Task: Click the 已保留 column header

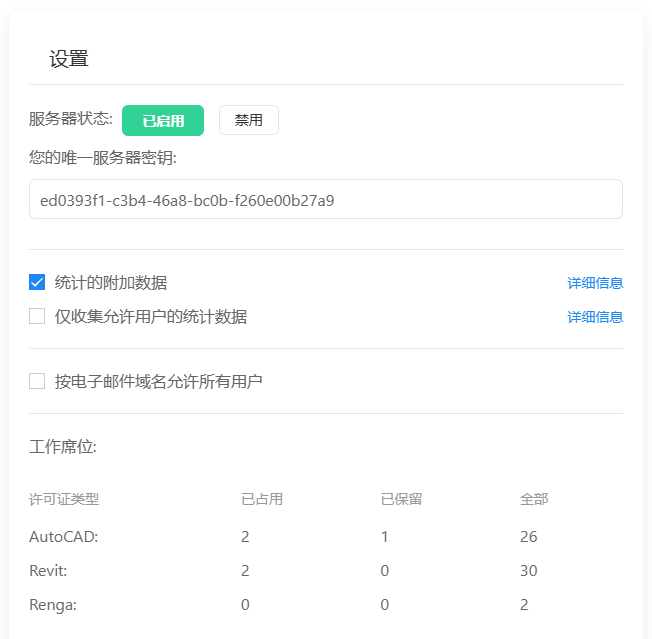Action: (x=401, y=498)
